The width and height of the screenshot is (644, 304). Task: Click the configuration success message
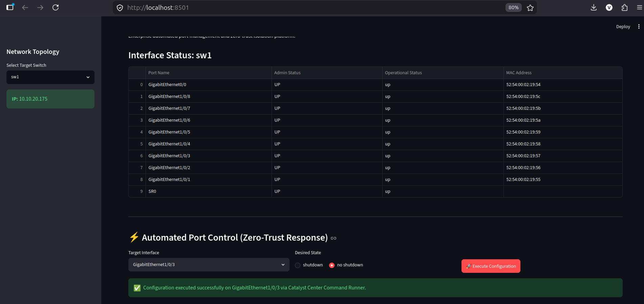pos(375,288)
